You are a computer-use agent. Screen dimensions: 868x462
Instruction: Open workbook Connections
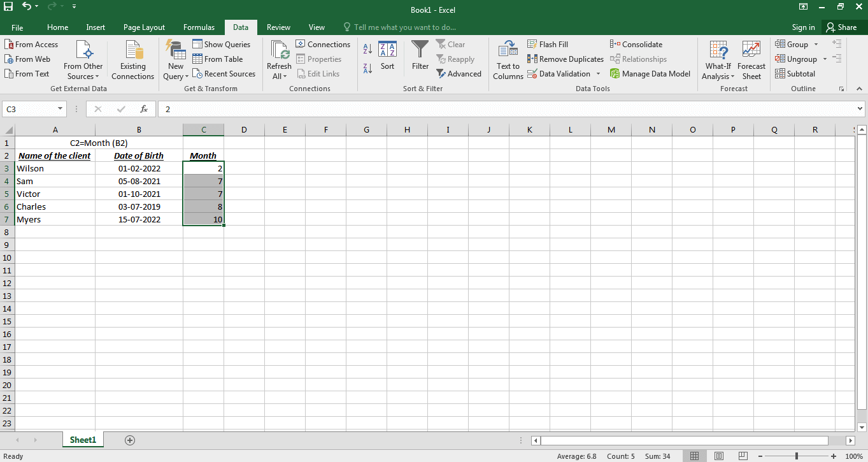323,45
